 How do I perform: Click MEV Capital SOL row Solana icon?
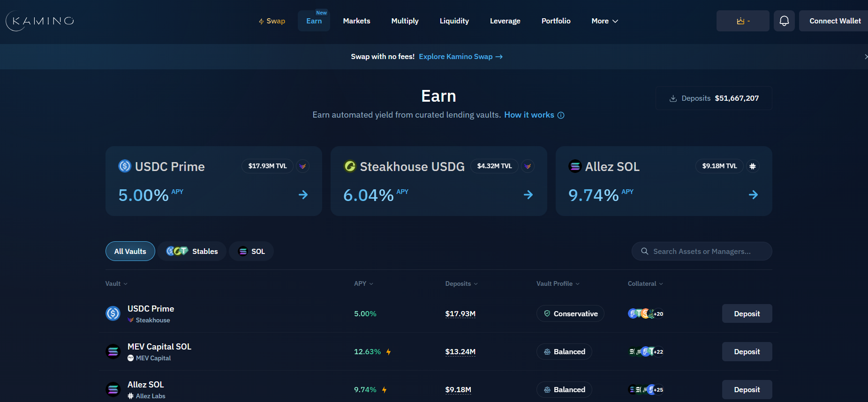pyautogui.click(x=113, y=351)
